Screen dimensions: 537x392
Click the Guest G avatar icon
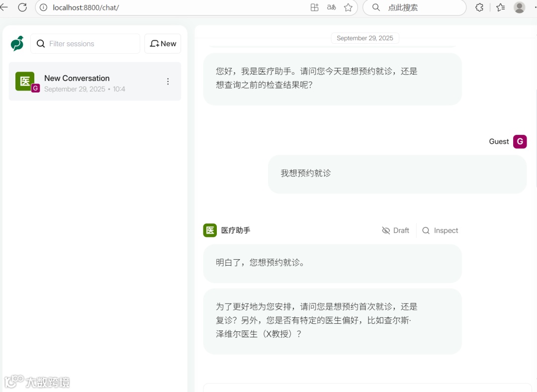point(520,141)
